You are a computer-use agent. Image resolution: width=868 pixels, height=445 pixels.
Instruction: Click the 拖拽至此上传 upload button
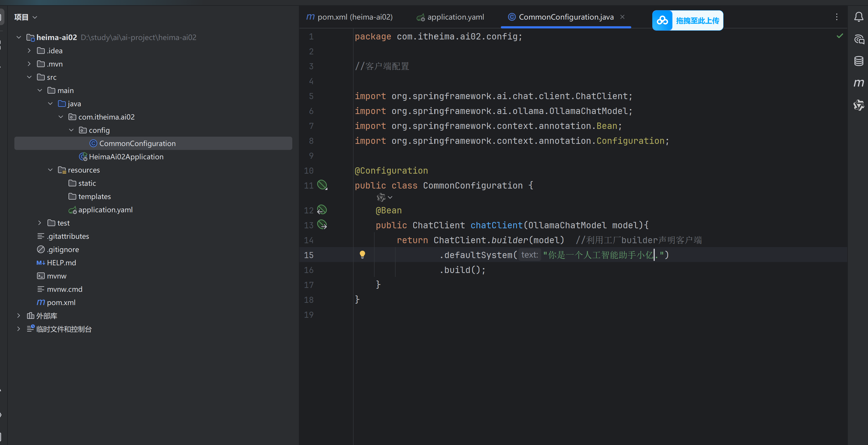pos(687,20)
